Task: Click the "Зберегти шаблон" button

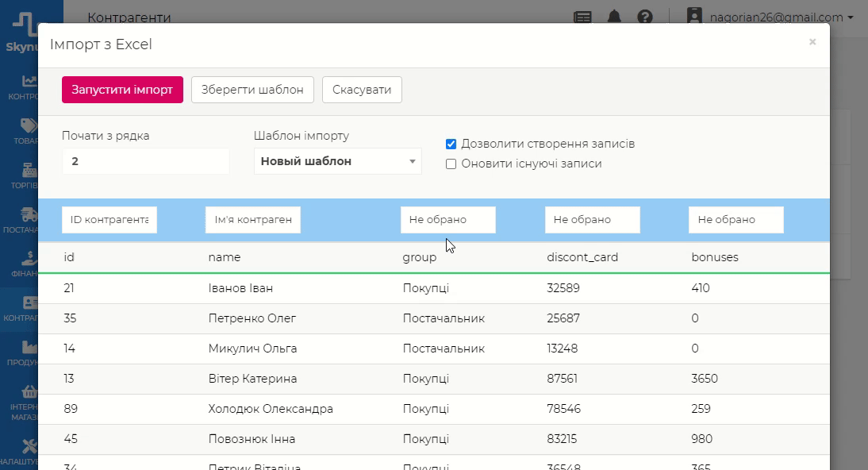Action: pyautogui.click(x=252, y=90)
